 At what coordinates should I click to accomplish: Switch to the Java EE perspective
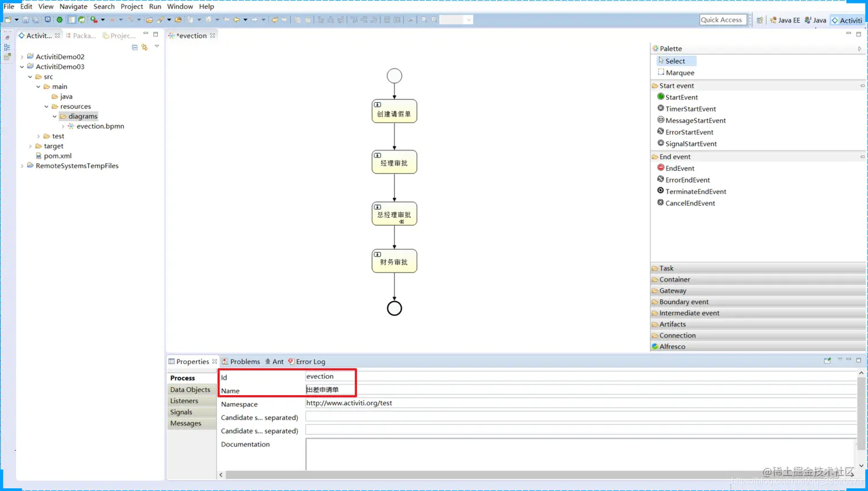(785, 20)
